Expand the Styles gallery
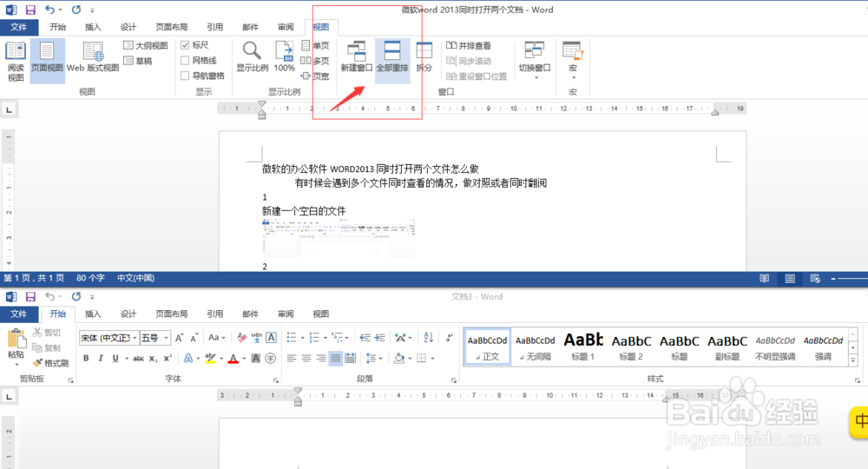Image resolution: width=868 pixels, height=469 pixels. (853, 360)
